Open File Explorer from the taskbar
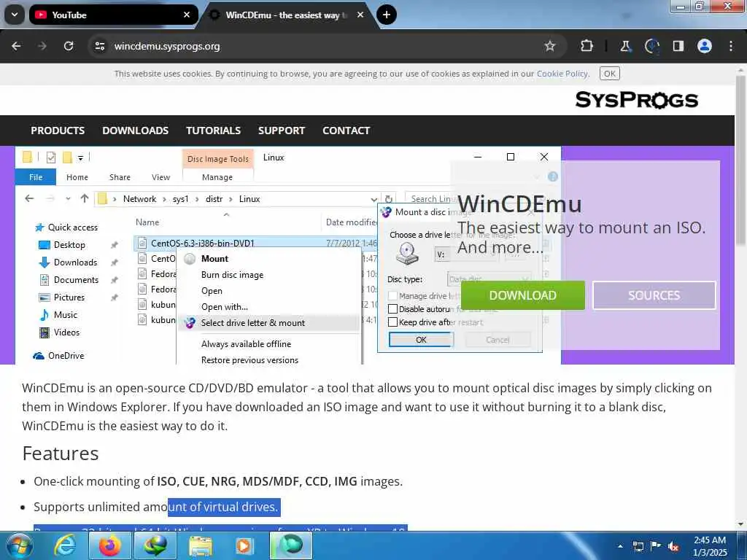Viewport: 747px width, 560px height. pyautogui.click(x=201, y=545)
